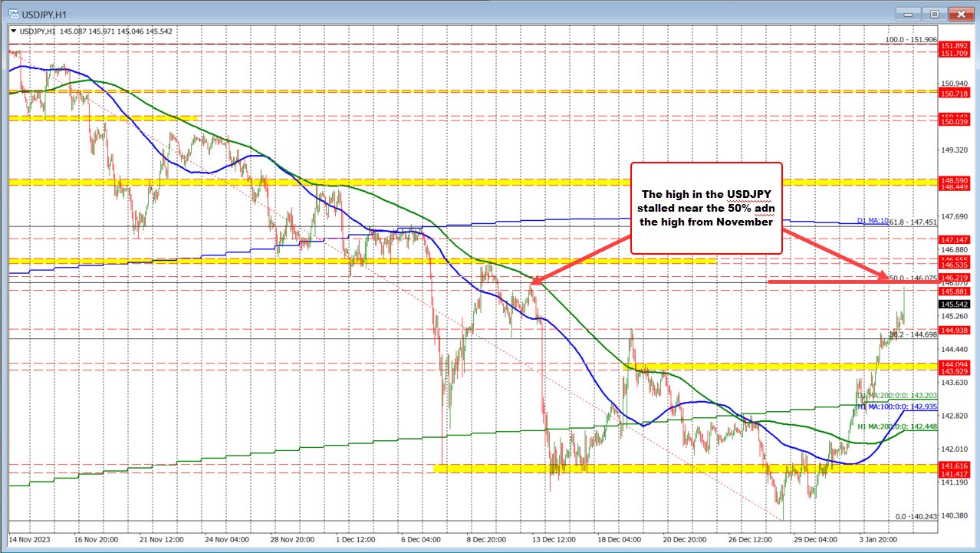This screenshot has width=980, height=553.
Task: Select the 14 Nov 2023 time axis label
Action: coord(31,539)
